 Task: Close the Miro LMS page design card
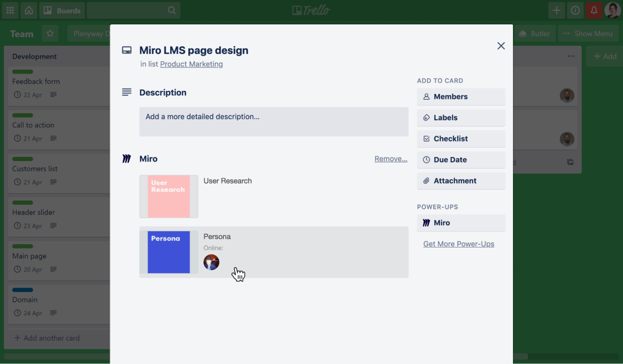click(501, 46)
